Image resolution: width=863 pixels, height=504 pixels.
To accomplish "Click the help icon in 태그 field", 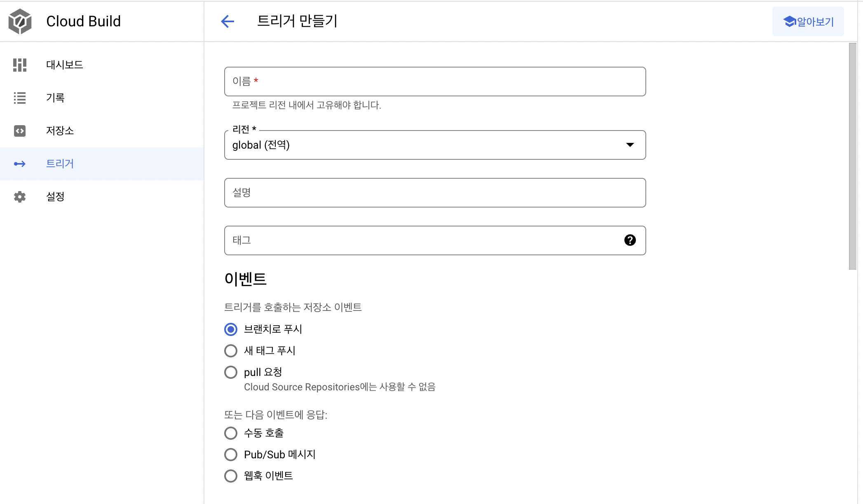I will pos(630,240).
